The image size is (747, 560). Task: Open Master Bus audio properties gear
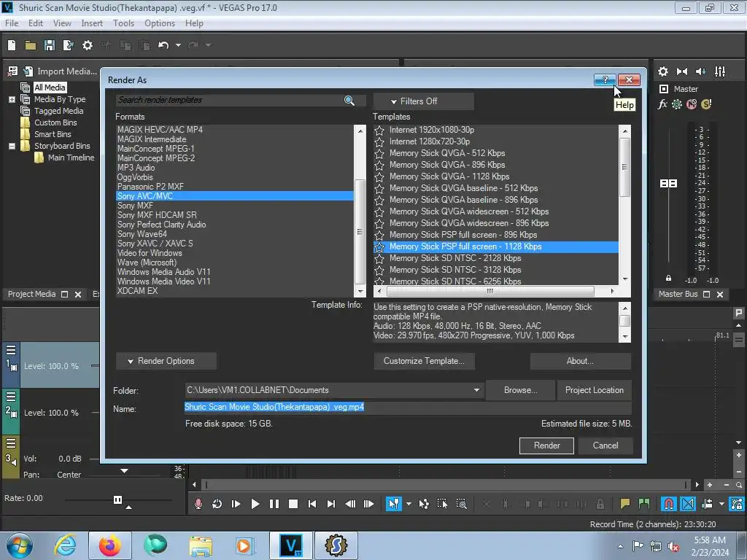click(x=662, y=71)
